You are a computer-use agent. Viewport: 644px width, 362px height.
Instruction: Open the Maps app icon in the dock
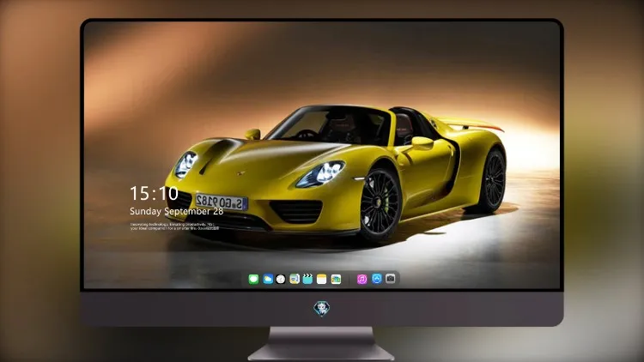pos(295,279)
